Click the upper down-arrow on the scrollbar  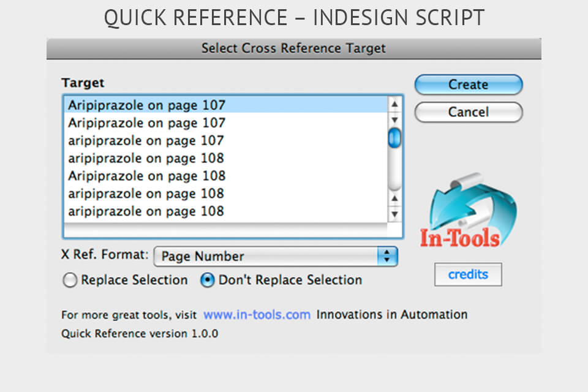click(395, 119)
